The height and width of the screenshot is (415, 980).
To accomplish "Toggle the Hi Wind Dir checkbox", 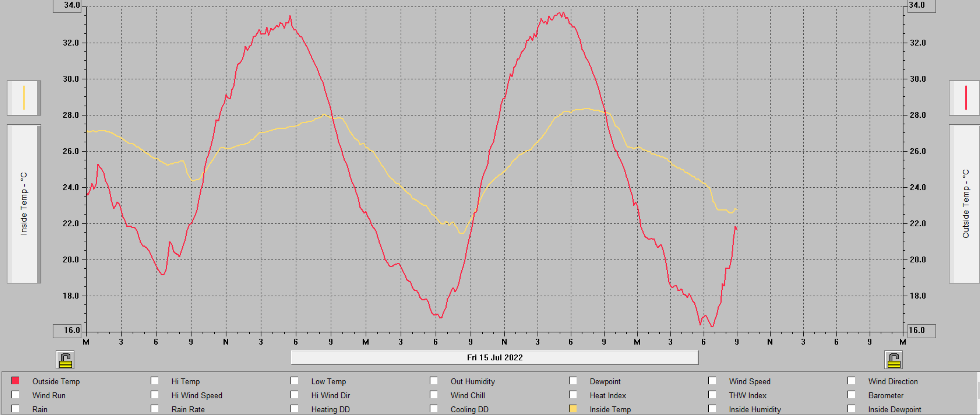I will [x=294, y=395].
